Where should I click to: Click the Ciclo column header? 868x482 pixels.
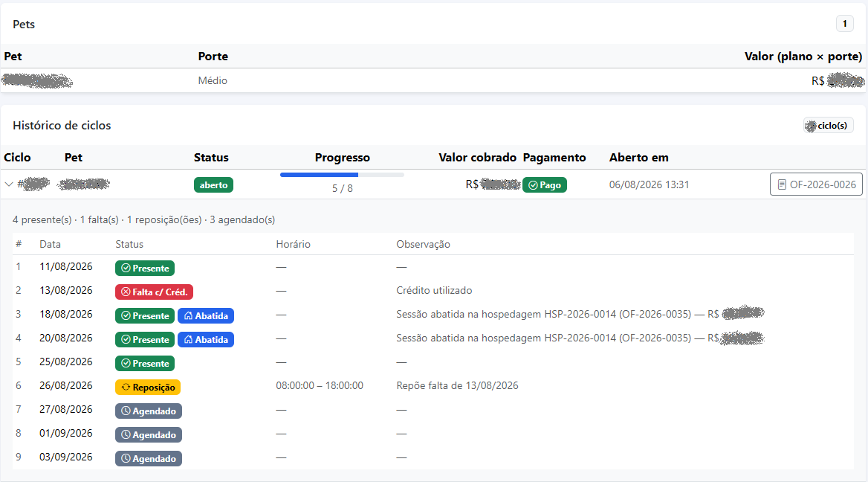click(17, 158)
